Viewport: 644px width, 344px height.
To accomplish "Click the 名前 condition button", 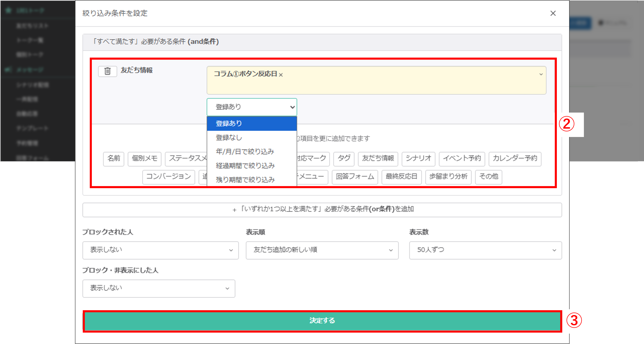I will (x=113, y=159).
